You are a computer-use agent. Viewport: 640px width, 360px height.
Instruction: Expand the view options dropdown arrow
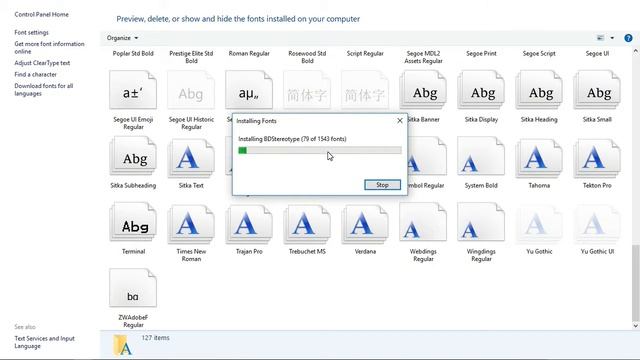click(612, 38)
